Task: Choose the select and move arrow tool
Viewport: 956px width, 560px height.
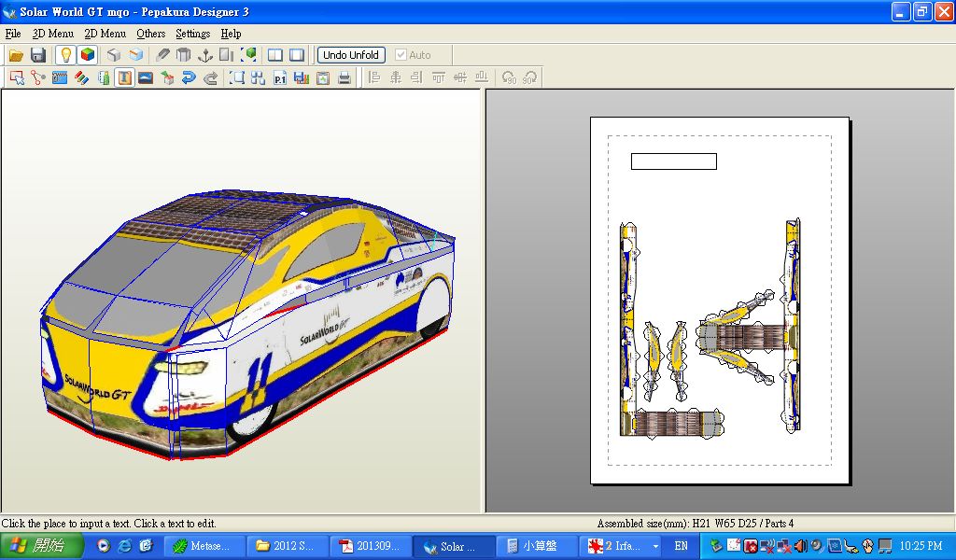Action: pyautogui.click(x=17, y=78)
